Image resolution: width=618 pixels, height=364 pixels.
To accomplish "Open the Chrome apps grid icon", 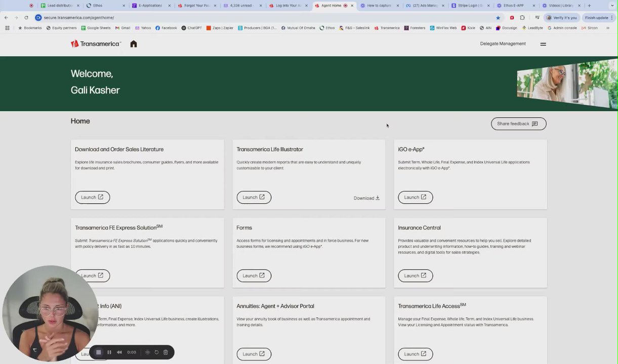I will 7,28.
